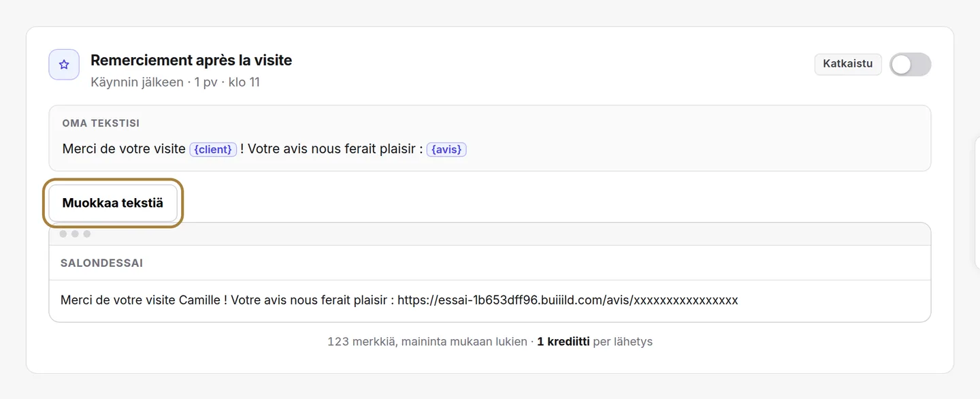Click the Katkaistu status badge
Image resolution: width=980 pixels, height=399 pixels.
click(x=848, y=64)
